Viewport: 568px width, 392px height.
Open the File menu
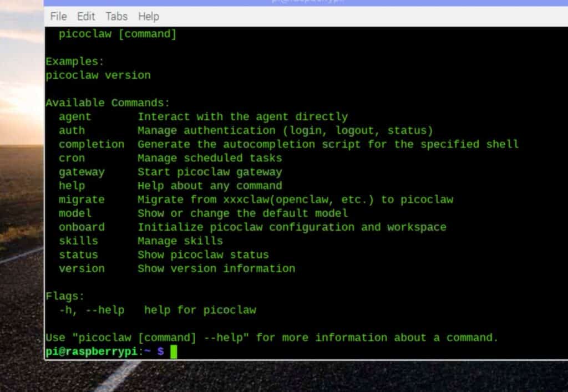[x=58, y=17]
